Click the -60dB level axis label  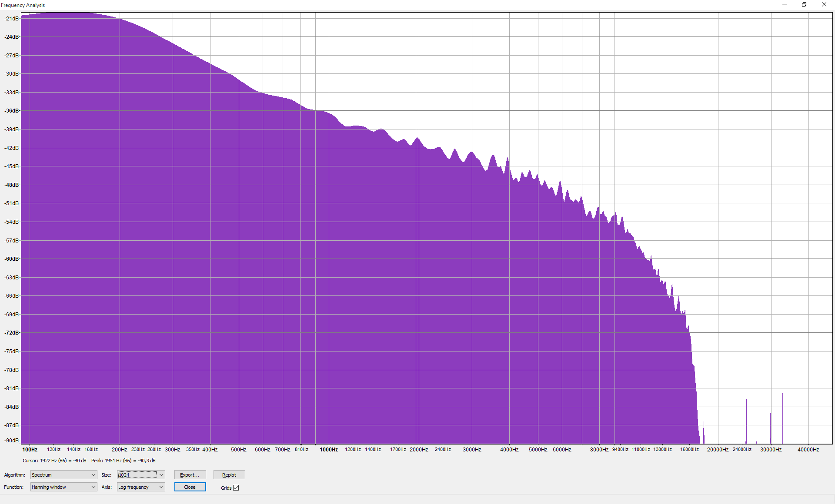[x=12, y=259]
